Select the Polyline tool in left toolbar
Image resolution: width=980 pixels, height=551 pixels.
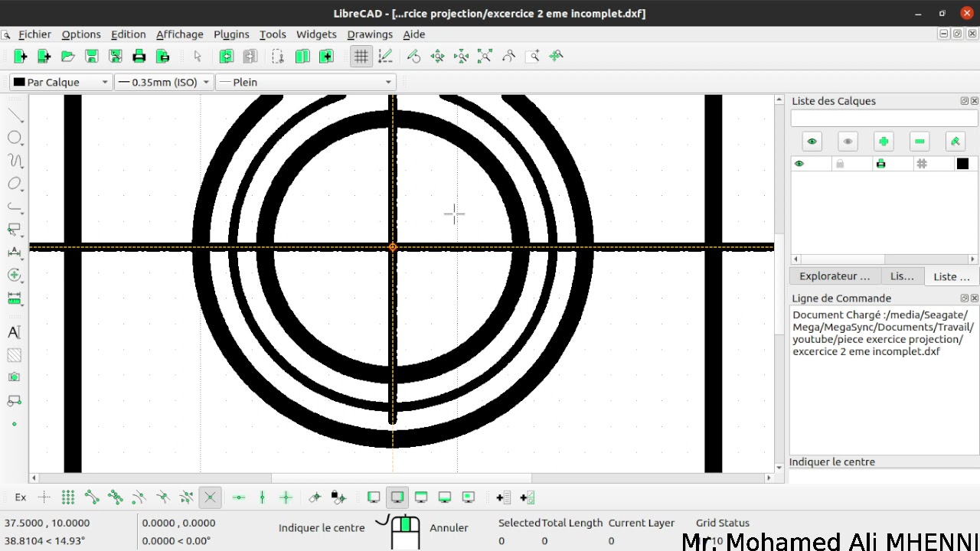15,207
